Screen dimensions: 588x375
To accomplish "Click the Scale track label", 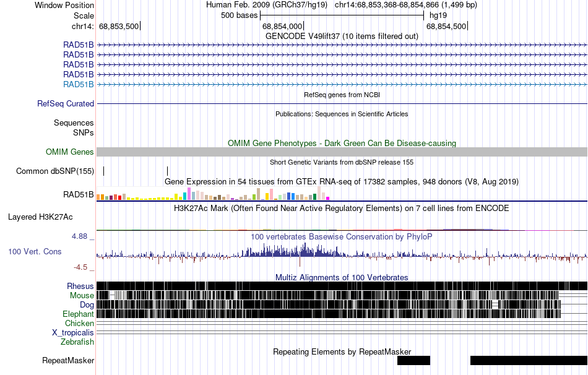I will point(84,15).
